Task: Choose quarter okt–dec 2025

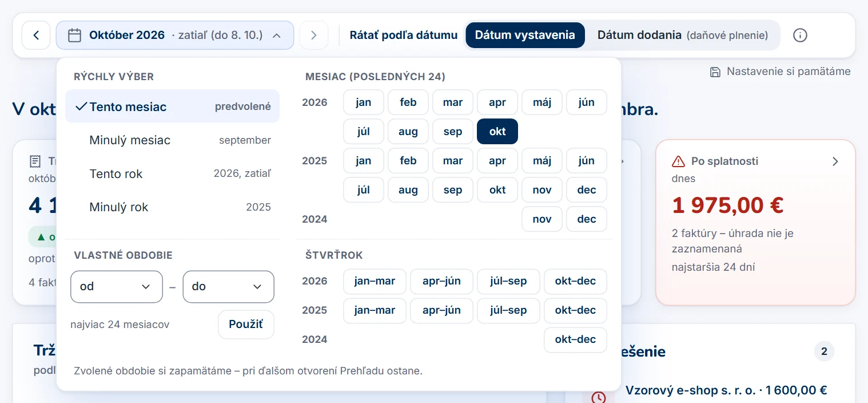Action: [575, 310]
